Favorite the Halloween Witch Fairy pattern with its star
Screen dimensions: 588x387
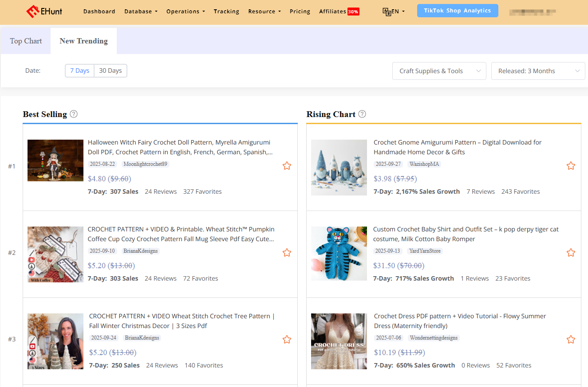coord(287,165)
